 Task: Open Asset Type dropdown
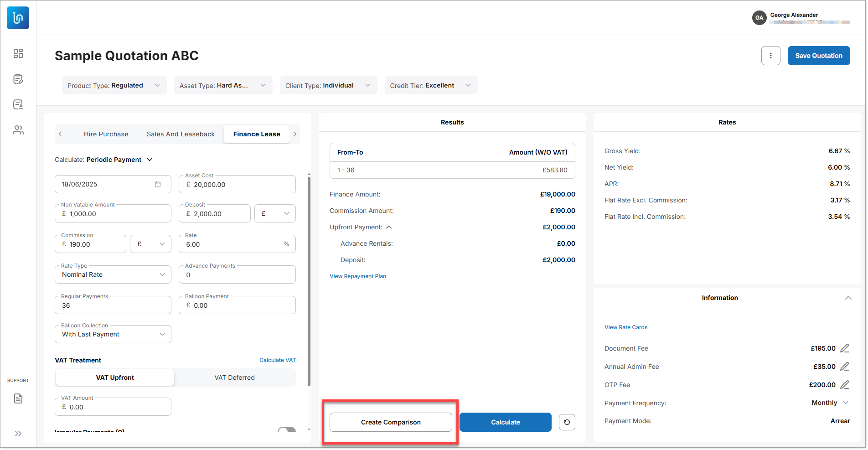click(223, 85)
